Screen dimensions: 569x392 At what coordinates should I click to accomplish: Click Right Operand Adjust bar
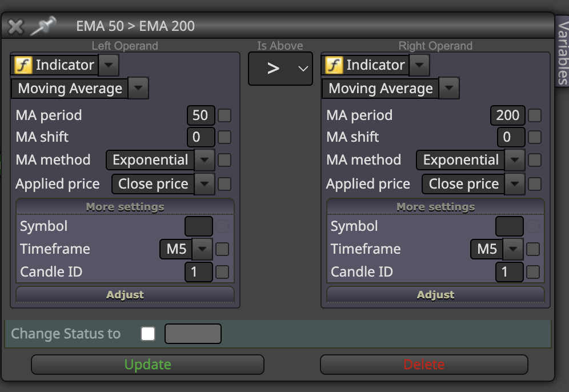coord(435,295)
